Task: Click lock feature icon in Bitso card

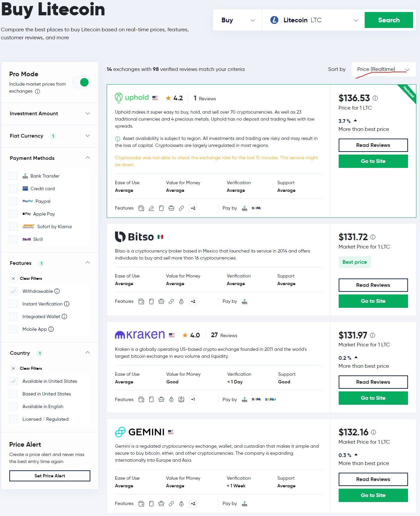Action: (x=181, y=301)
